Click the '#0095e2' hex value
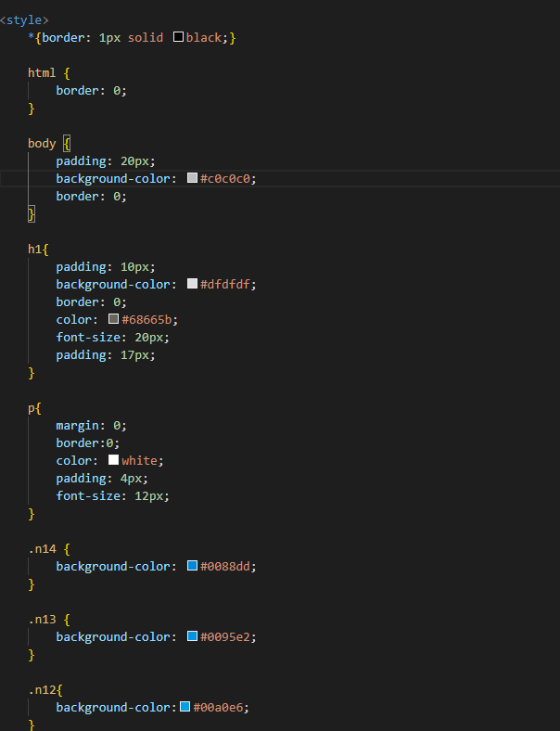The height and width of the screenshot is (731, 560). [x=225, y=636]
